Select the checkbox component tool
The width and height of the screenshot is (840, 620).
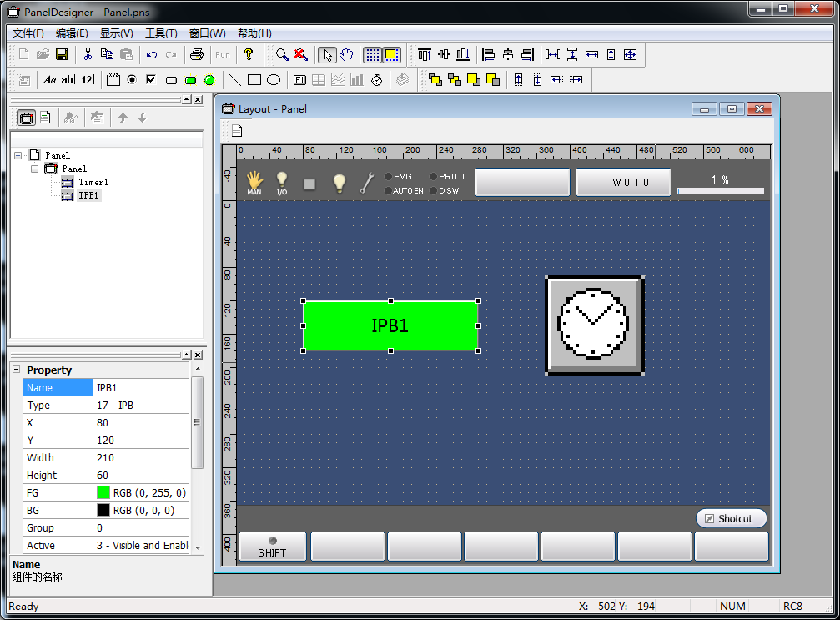pos(151,80)
